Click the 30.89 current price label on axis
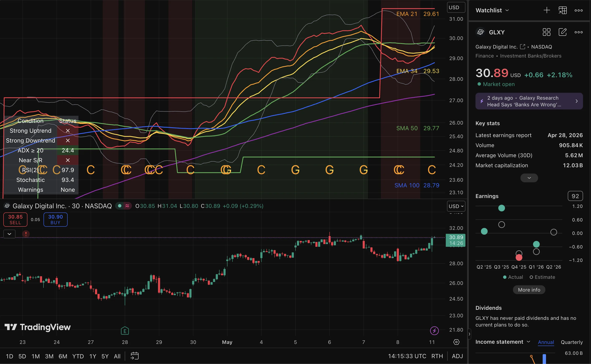 [456, 240]
